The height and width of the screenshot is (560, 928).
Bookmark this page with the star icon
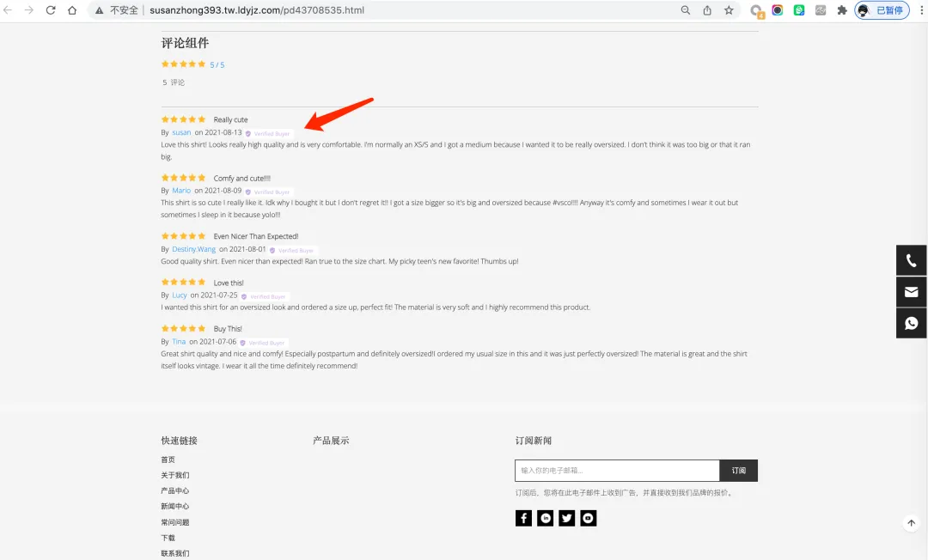click(x=729, y=10)
